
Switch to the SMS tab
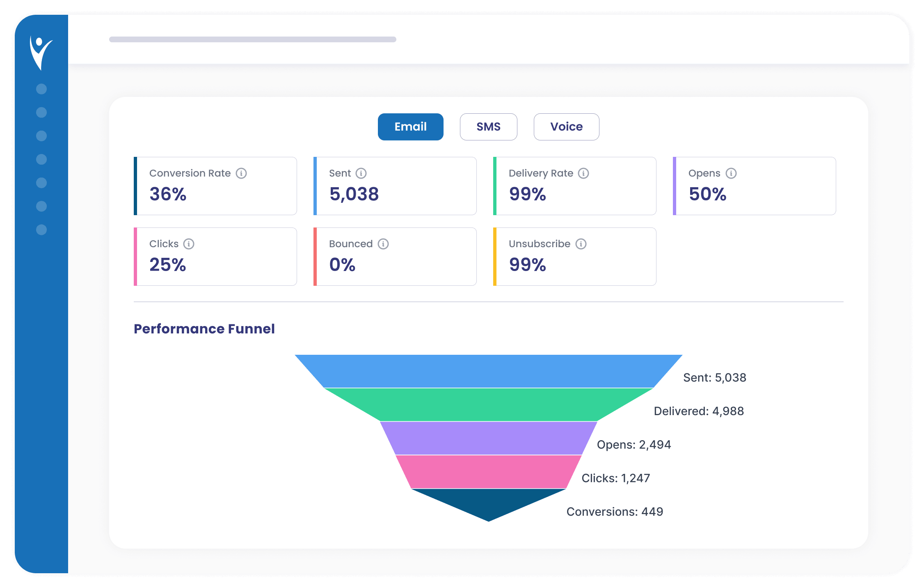[488, 127]
